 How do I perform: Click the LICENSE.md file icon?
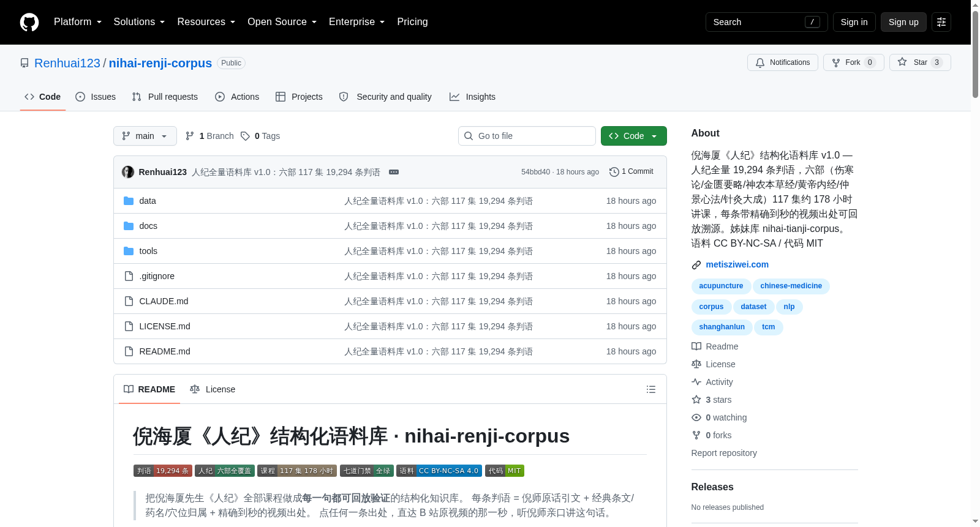click(129, 326)
